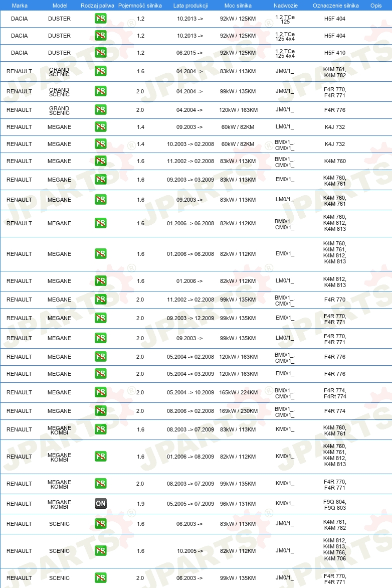Click petrol icon for Megane 09.2003 -> 03.2009
Viewport: 392px width, 588px height.
100,180
